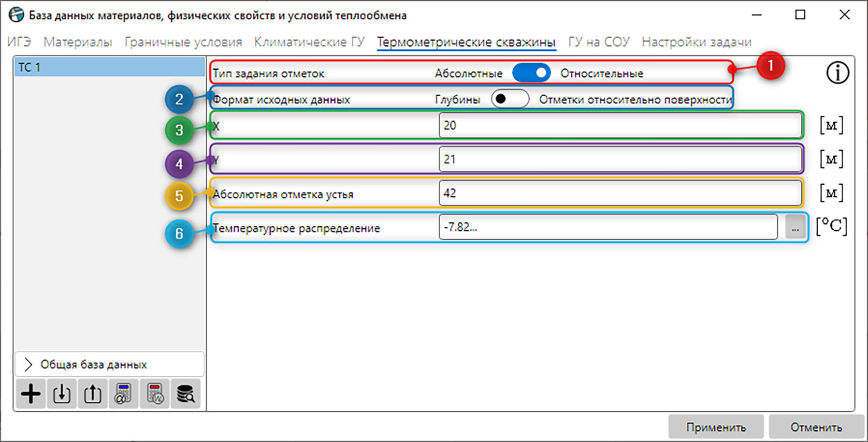This screenshot has width=868, height=442.
Task: Select ТС 1 in the well list
Action: click(x=110, y=67)
